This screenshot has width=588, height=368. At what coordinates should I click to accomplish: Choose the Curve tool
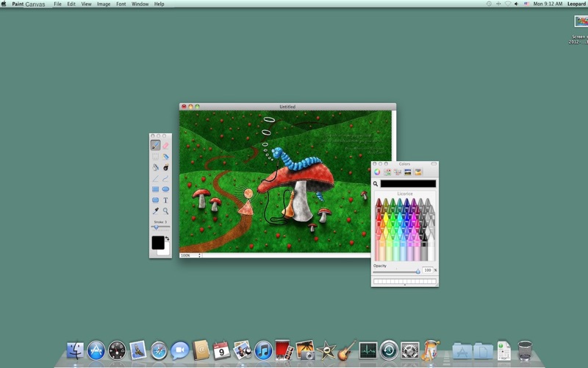click(x=165, y=178)
